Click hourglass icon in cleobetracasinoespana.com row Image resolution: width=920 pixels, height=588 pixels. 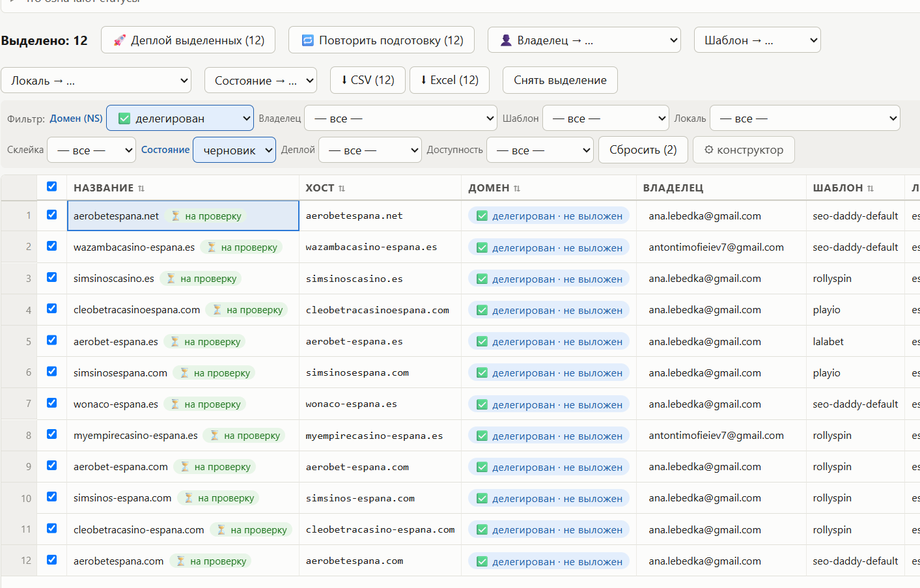tap(217, 309)
